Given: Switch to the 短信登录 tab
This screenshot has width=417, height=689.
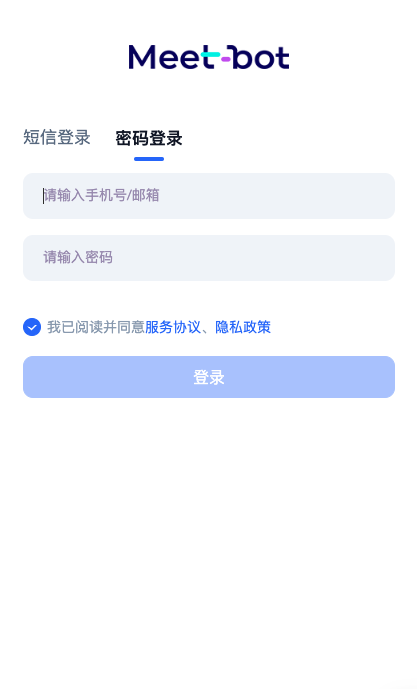Looking at the screenshot, I should click(57, 138).
